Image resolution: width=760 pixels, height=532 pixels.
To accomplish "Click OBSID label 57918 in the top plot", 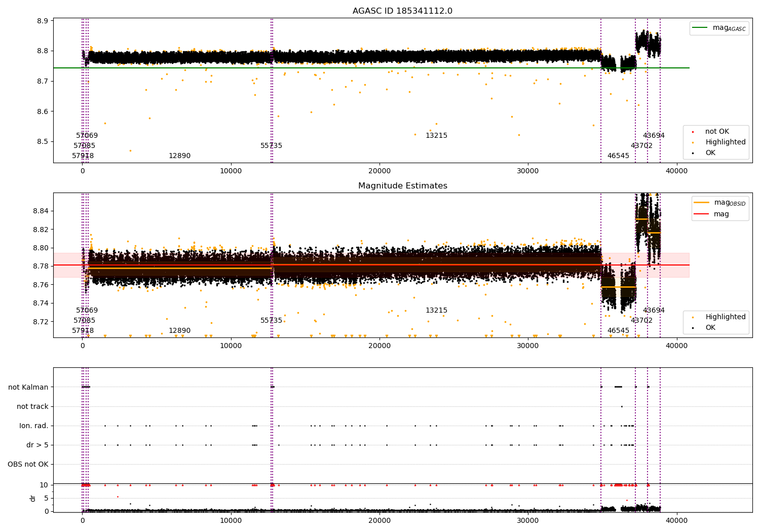I will [83, 156].
